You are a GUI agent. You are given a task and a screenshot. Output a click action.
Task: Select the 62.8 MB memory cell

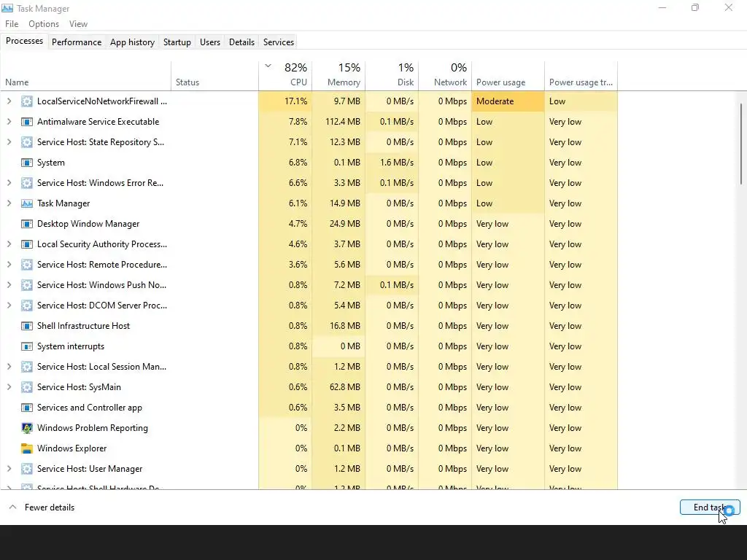point(338,387)
